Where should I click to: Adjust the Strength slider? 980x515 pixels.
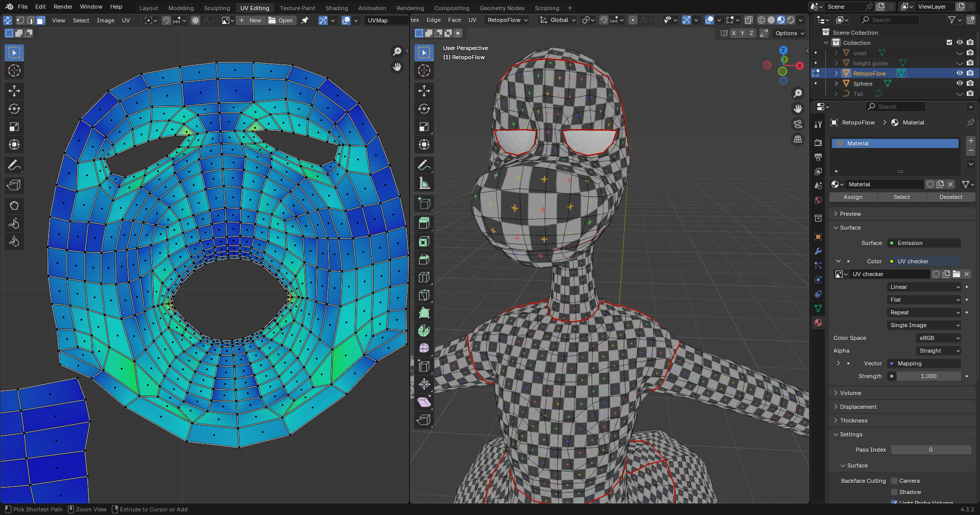pyautogui.click(x=928, y=376)
